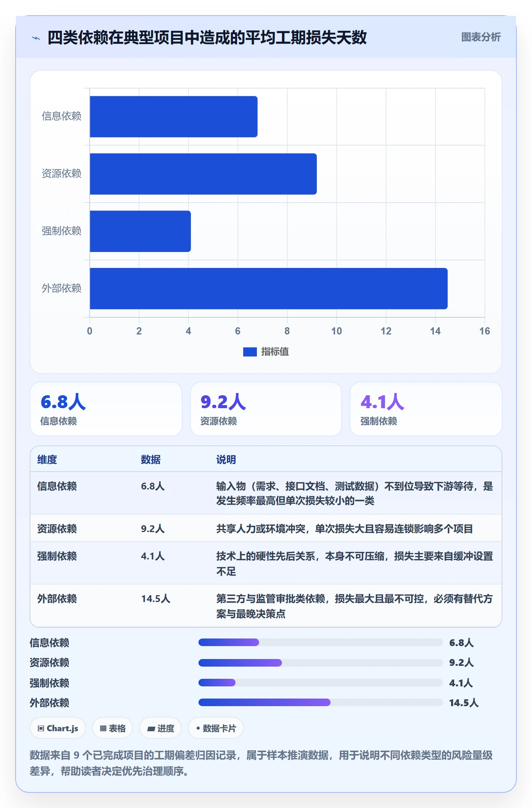The image size is (532, 808).
Task: Click the description starting 输入物（需求
Action: 355,493
